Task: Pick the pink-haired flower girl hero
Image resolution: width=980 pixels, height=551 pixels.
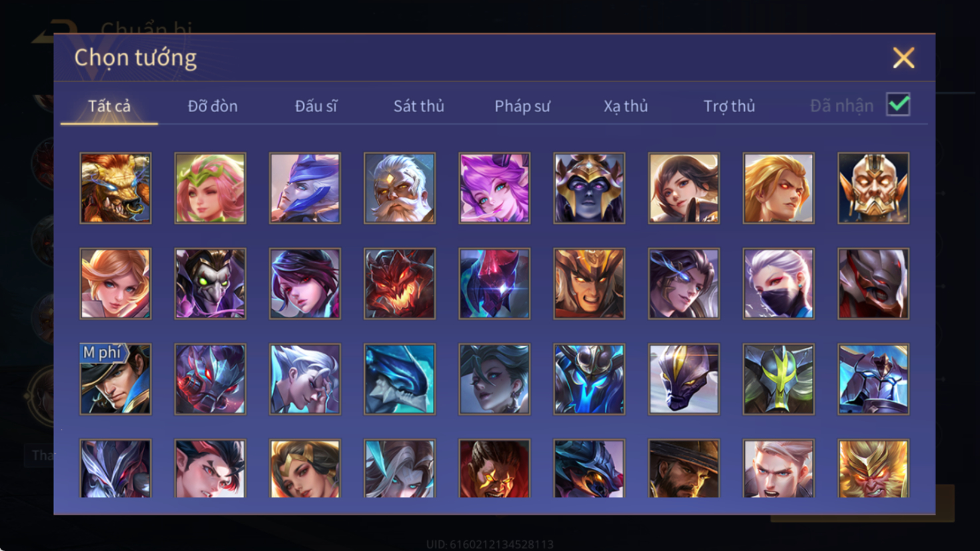Action: 210,188
